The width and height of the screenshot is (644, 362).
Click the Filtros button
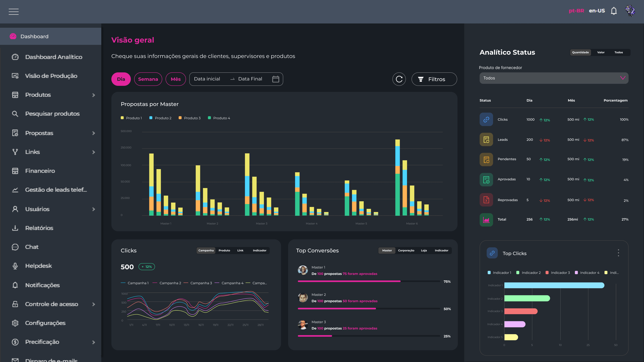pyautogui.click(x=434, y=79)
